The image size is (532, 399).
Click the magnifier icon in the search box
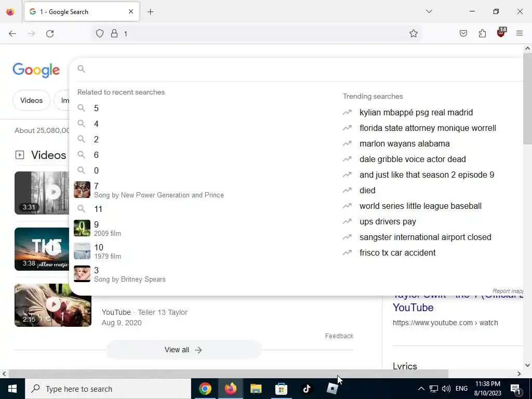point(81,69)
